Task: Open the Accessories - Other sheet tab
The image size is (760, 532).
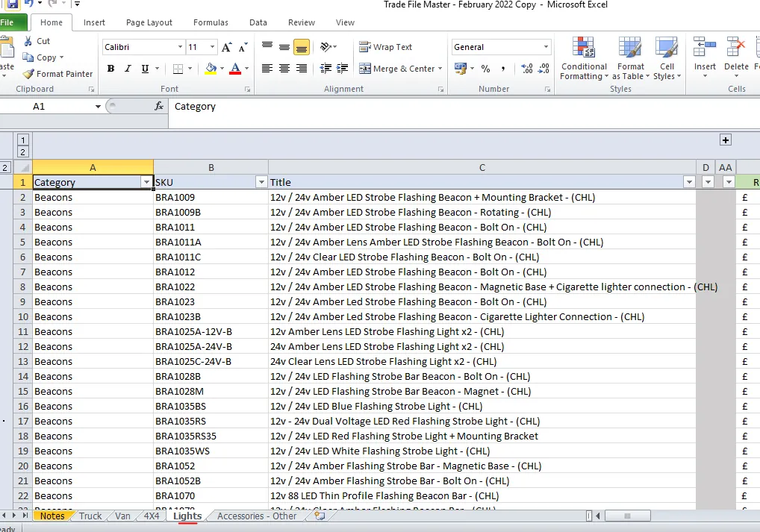Action: pos(256,516)
